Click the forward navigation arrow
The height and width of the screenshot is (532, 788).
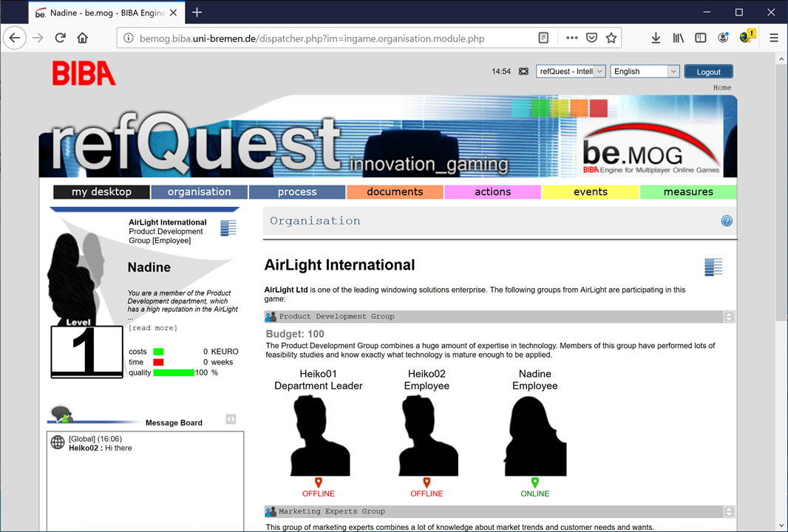pyautogui.click(x=38, y=38)
